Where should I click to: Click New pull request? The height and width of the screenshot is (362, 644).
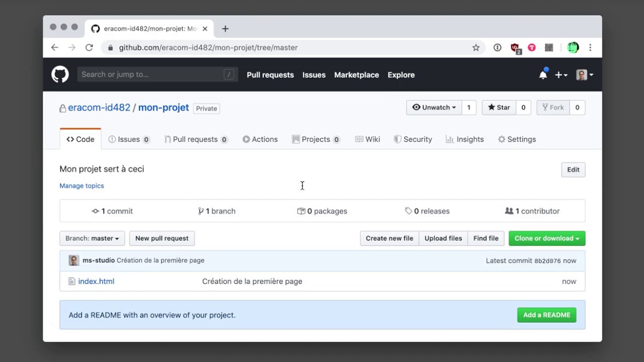tap(162, 238)
